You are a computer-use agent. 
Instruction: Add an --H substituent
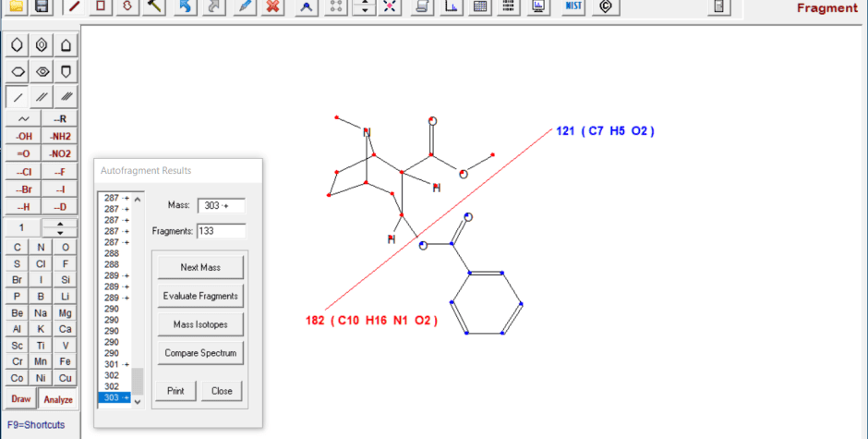pos(23,207)
